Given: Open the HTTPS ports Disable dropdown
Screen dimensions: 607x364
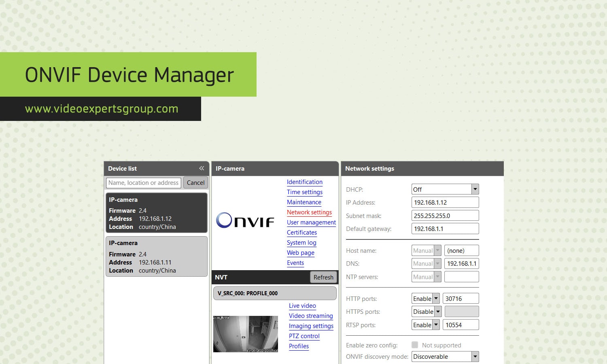Looking at the screenshot, I should click(x=427, y=311).
